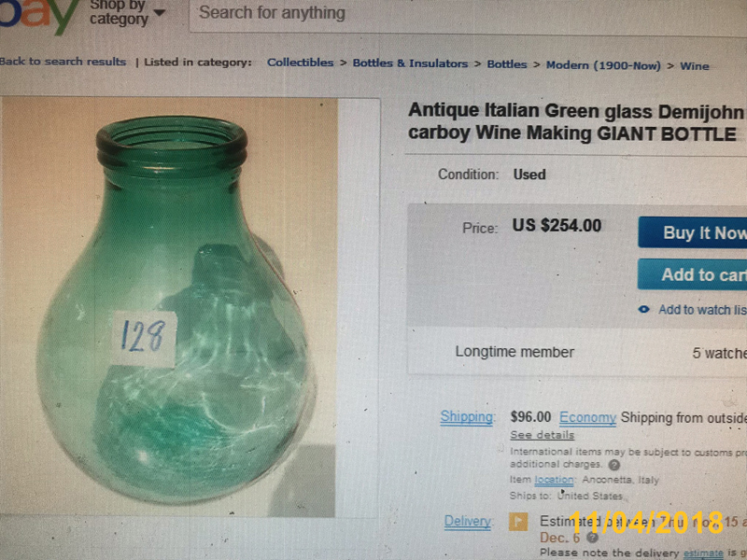Viewport: 747px width, 560px height.
Task: Select the Bottles breadcrumb link
Action: point(507,64)
